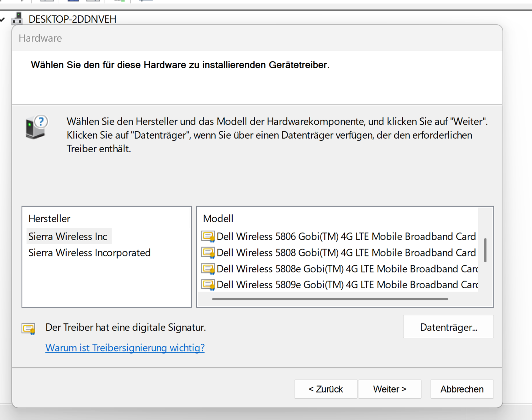
Task: Click the Modell list horizontal scrollbar
Action: [330, 299]
